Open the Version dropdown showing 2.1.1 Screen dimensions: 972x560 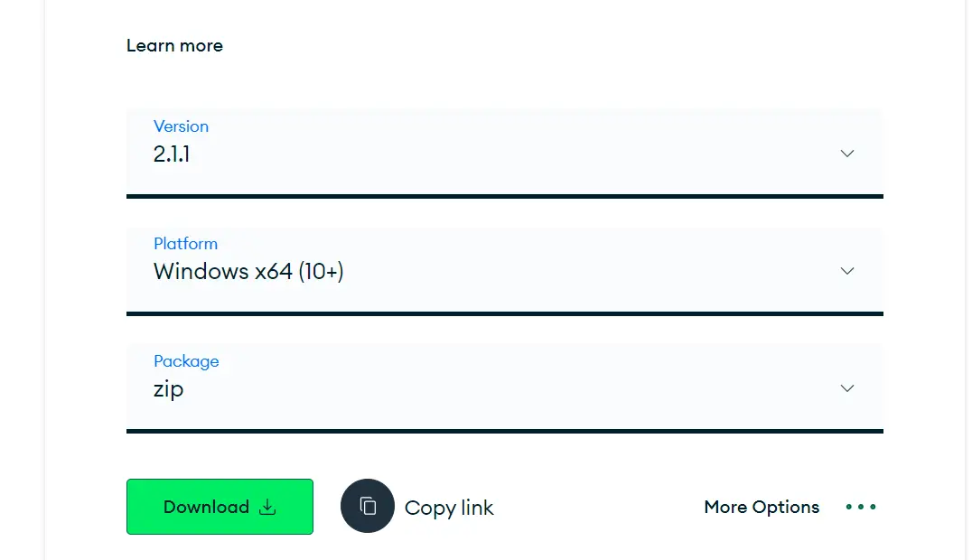tap(506, 154)
